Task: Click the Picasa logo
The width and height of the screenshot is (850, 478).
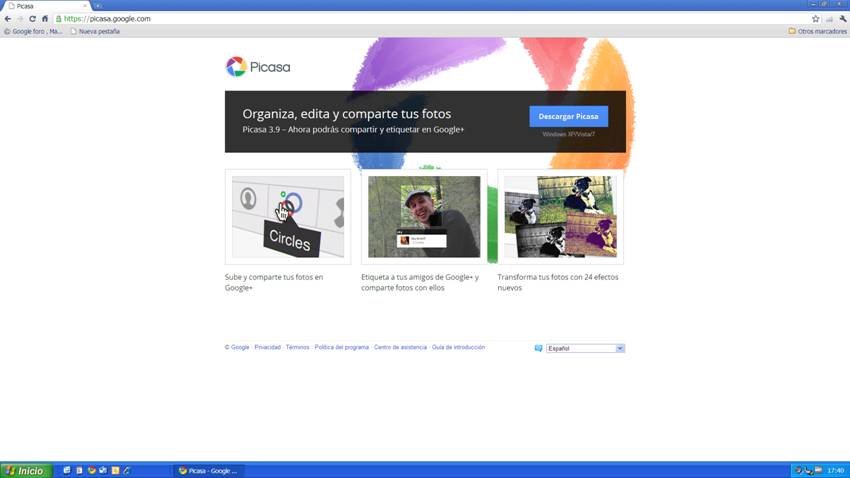Action: tap(258, 67)
